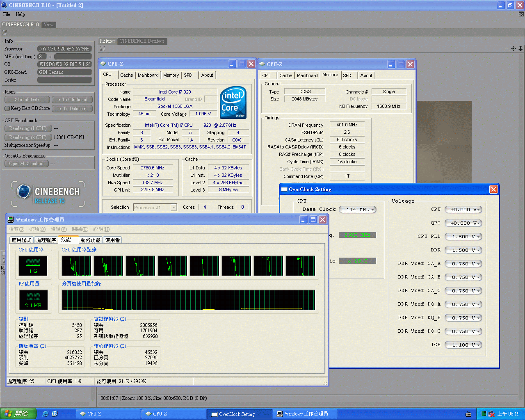Click the PF usage 211 MB meter
Image resolution: width=525 pixels, height=420 pixels.
coord(33,299)
